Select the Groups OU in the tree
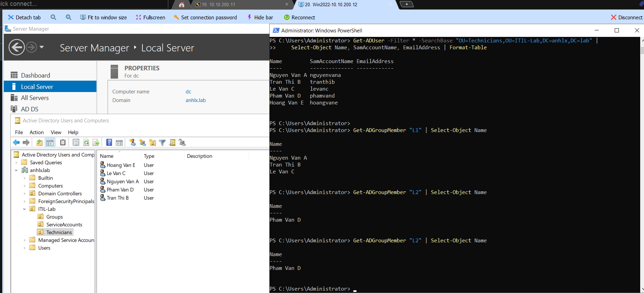 click(x=54, y=217)
